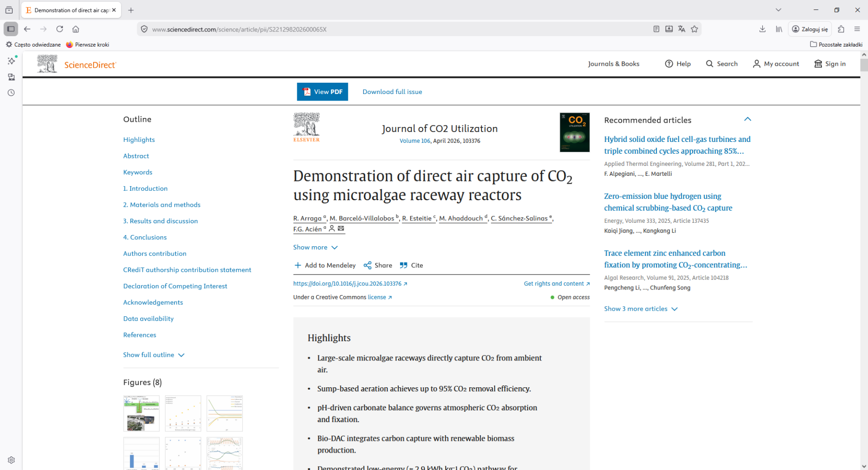868x470 pixels.
Task: Reload the current page
Action: click(60, 29)
